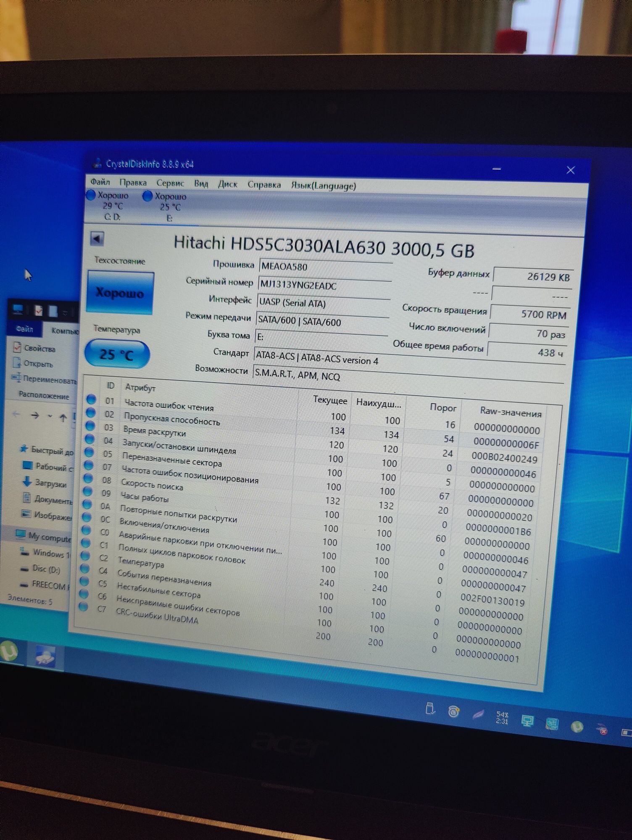Click the Explorer up-folder arrow
Image resolution: width=632 pixels, height=840 pixels.
pos(63,417)
